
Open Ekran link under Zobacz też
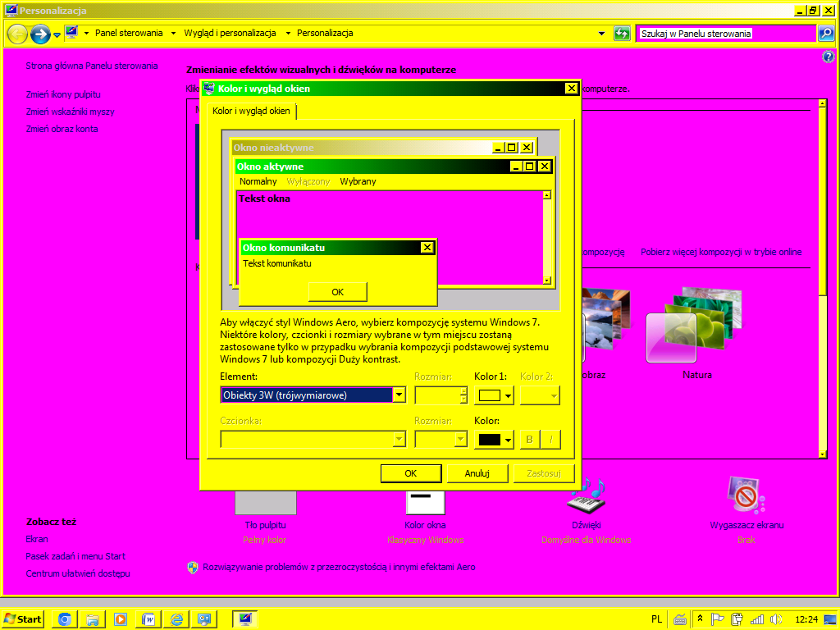tap(37, 539)
